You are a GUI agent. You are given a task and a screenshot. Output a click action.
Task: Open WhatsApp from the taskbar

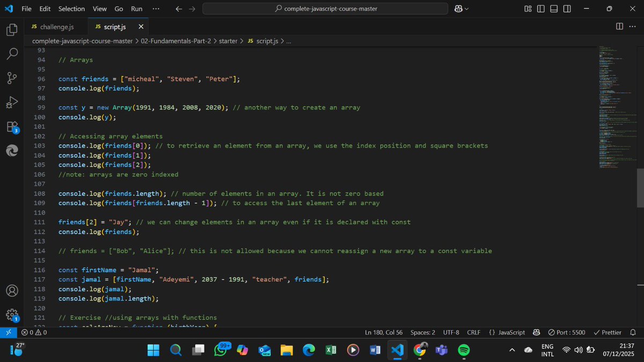pyautogui.click(x=221, y=350)
